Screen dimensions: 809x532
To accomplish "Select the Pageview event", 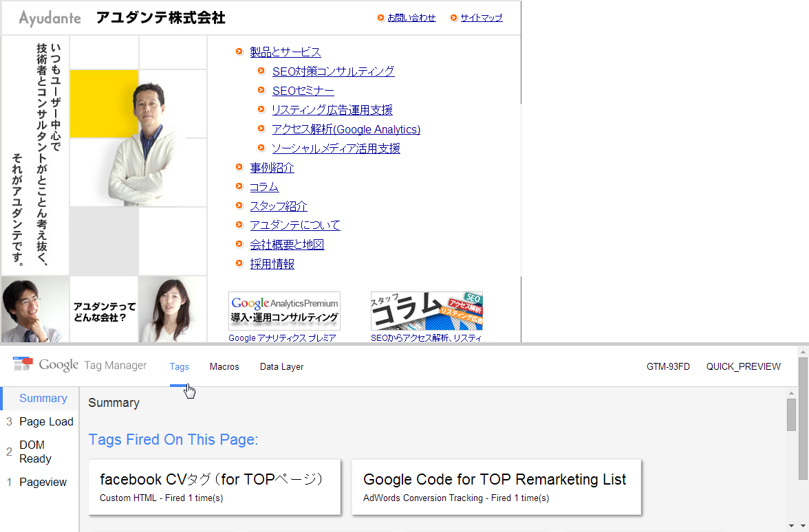I will coord(40,482).
